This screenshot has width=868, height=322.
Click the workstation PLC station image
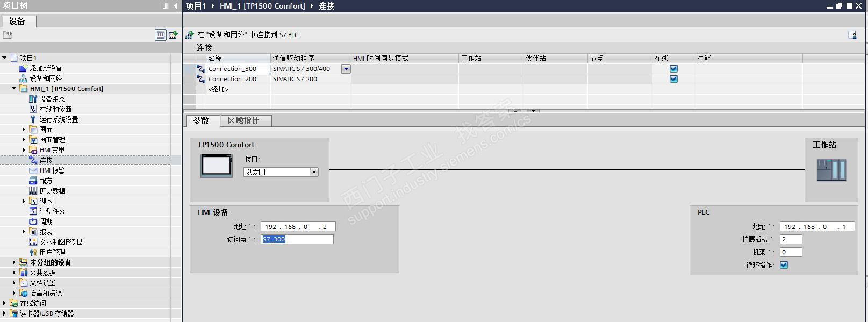[x=831, y=170]
